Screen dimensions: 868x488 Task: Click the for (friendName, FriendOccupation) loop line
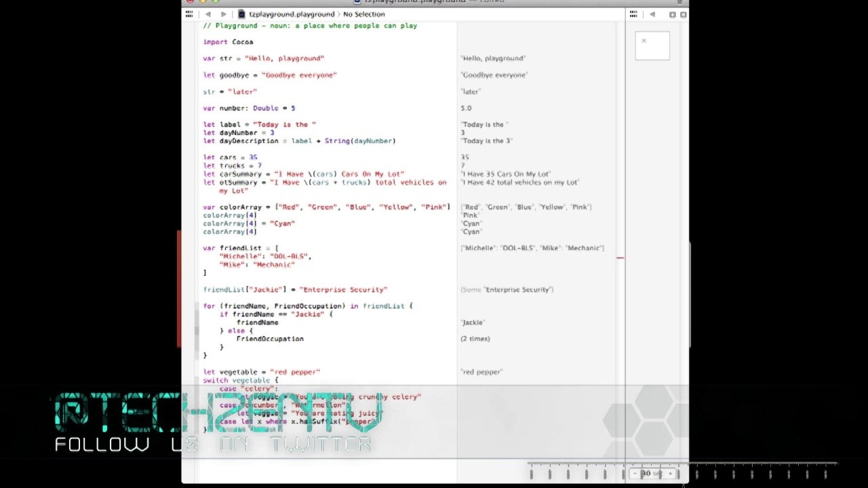coord(308,306)
